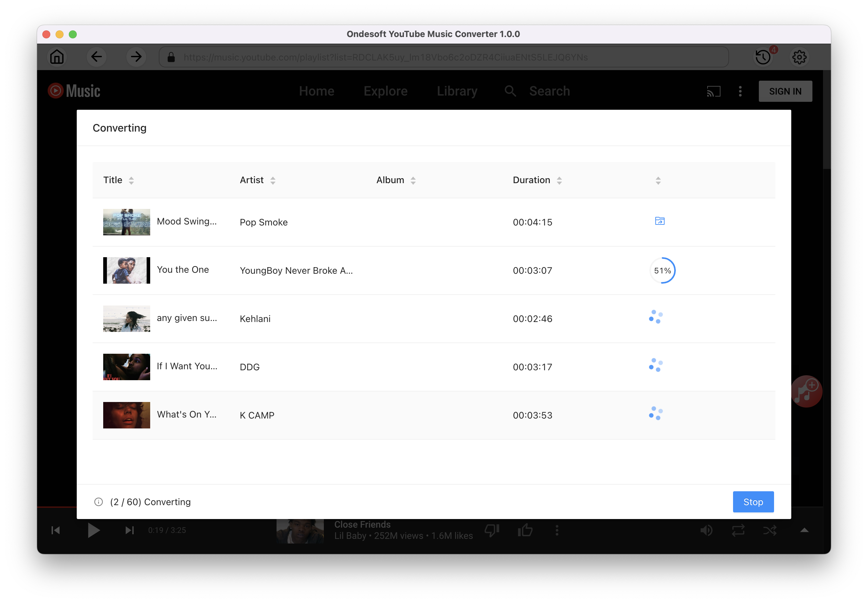Click the info circle next to Converting status
868x603 pixels.
(x=99, y=502)
